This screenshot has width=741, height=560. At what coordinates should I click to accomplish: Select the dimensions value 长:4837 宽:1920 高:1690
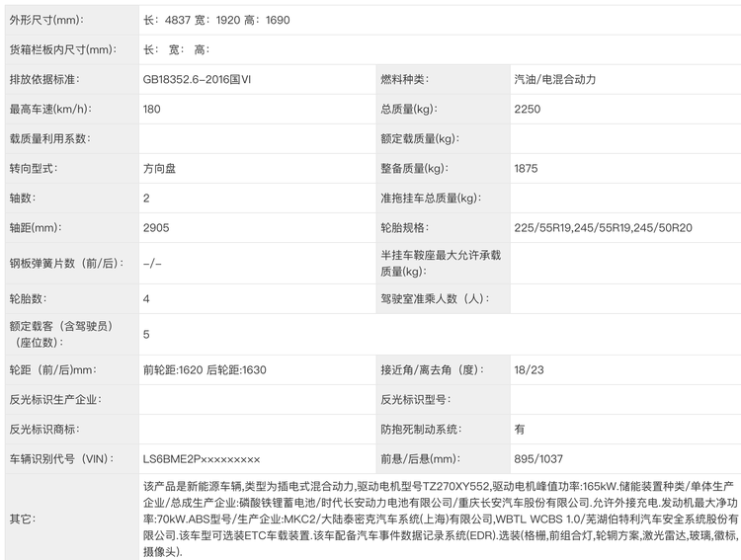[x=217, y=20]
